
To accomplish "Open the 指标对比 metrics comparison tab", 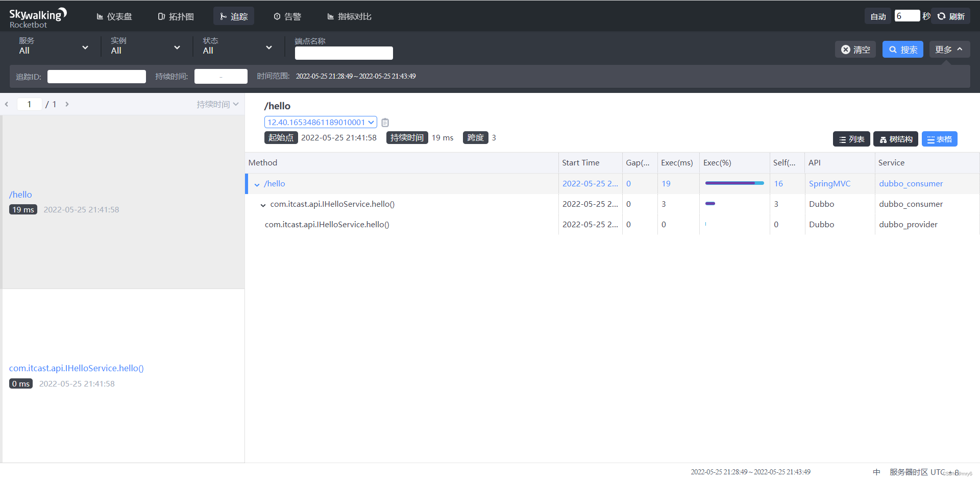I will point(349,16).
